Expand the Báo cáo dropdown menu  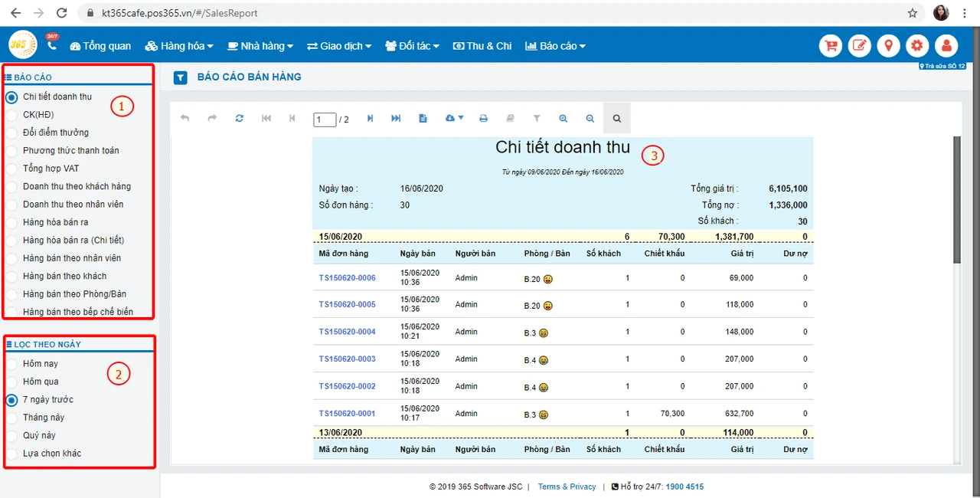pos(555,46)
